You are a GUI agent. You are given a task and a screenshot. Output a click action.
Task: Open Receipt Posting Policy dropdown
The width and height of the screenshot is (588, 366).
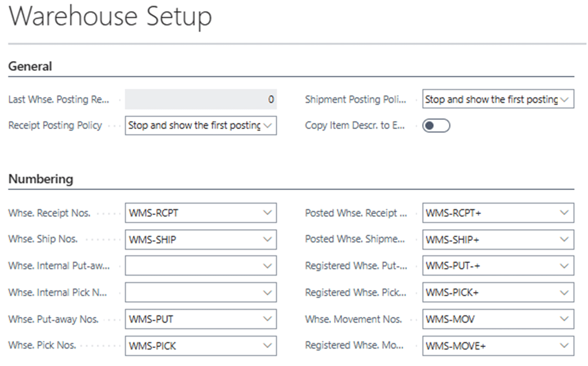(x=201, y=125)
